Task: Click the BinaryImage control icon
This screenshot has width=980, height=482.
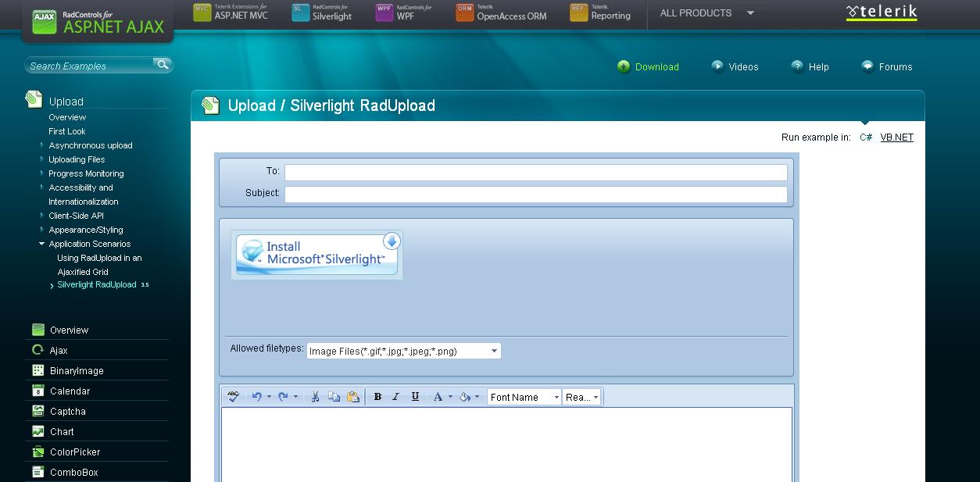Action: [38, 370]
